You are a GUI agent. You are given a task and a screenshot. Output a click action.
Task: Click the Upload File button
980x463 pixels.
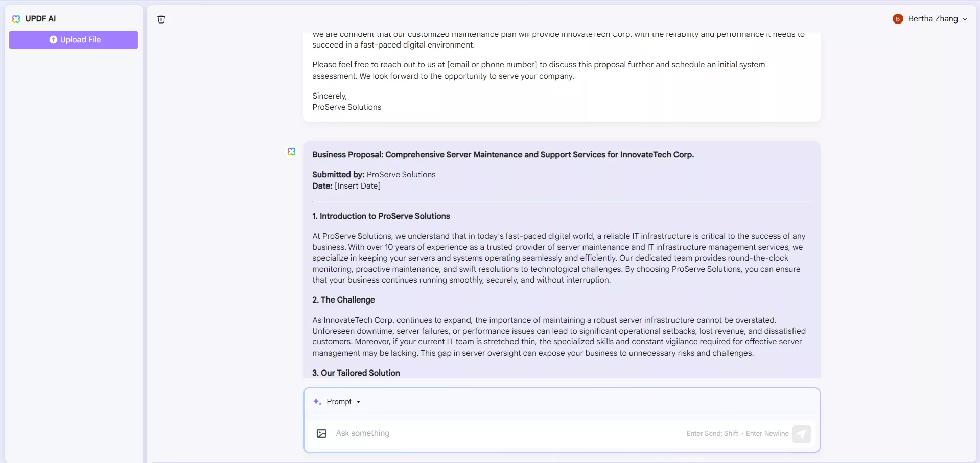(x=74, y=40)
